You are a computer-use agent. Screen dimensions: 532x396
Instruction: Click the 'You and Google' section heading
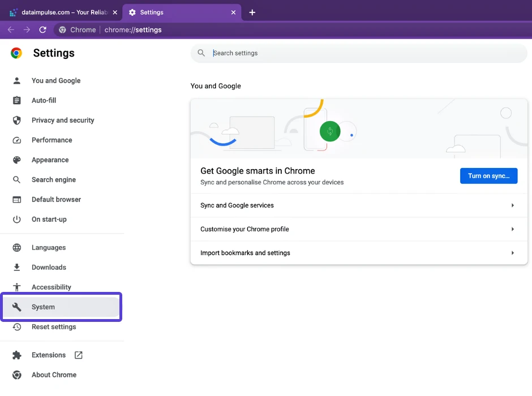point(216,86)
